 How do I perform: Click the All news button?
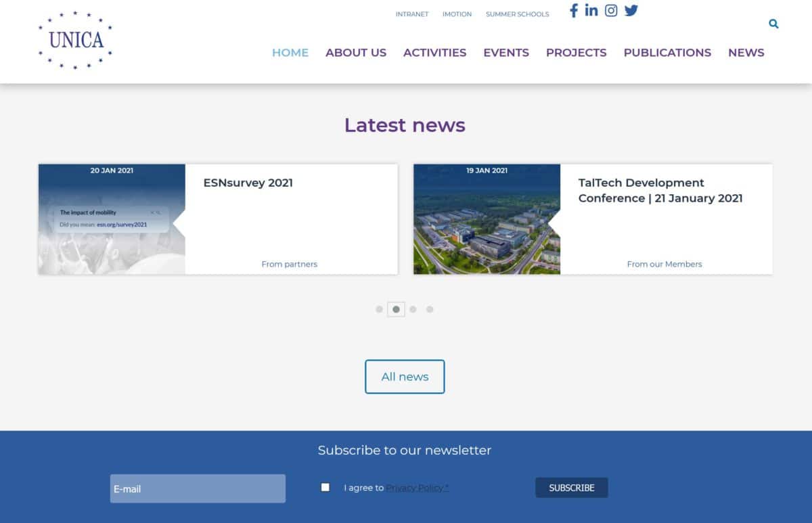coord(405,377)
